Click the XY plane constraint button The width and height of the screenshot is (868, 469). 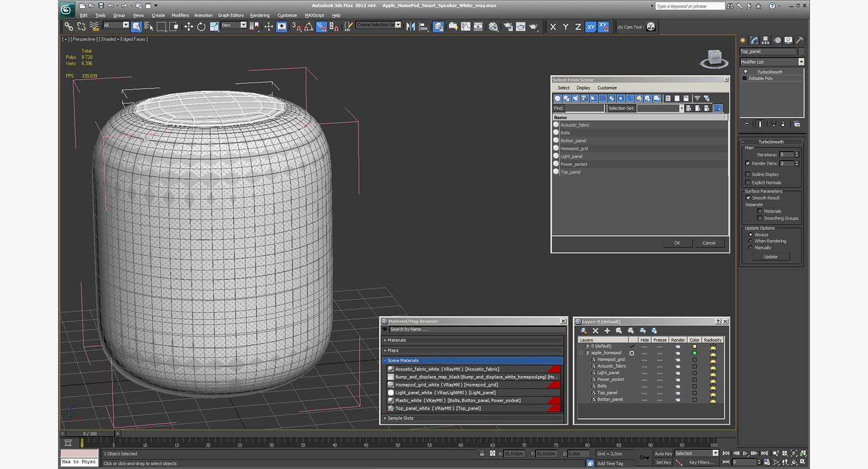coord(591,27)
